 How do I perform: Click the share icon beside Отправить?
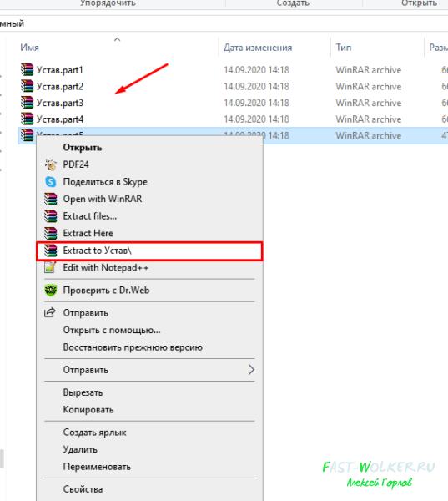50,312
